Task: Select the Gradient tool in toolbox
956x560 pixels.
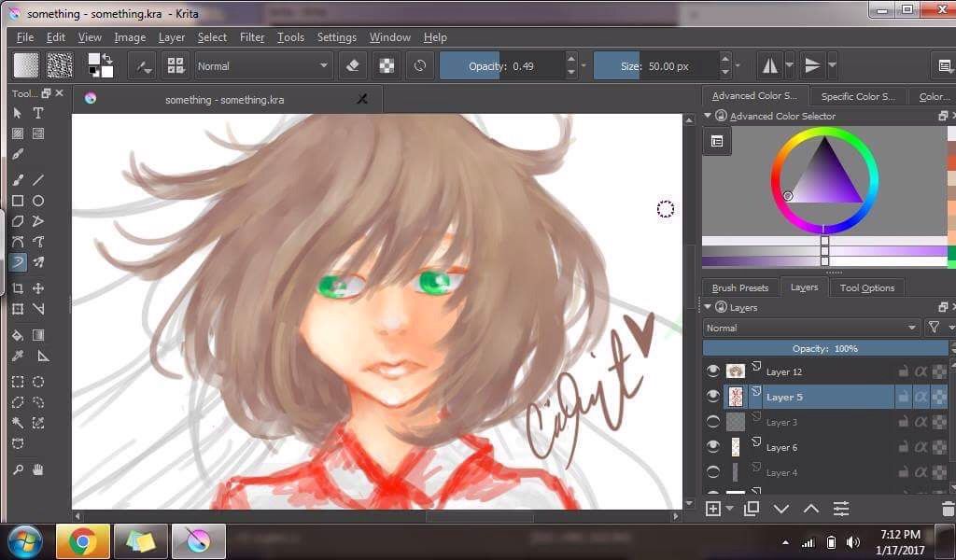Action: click(37, 335)
